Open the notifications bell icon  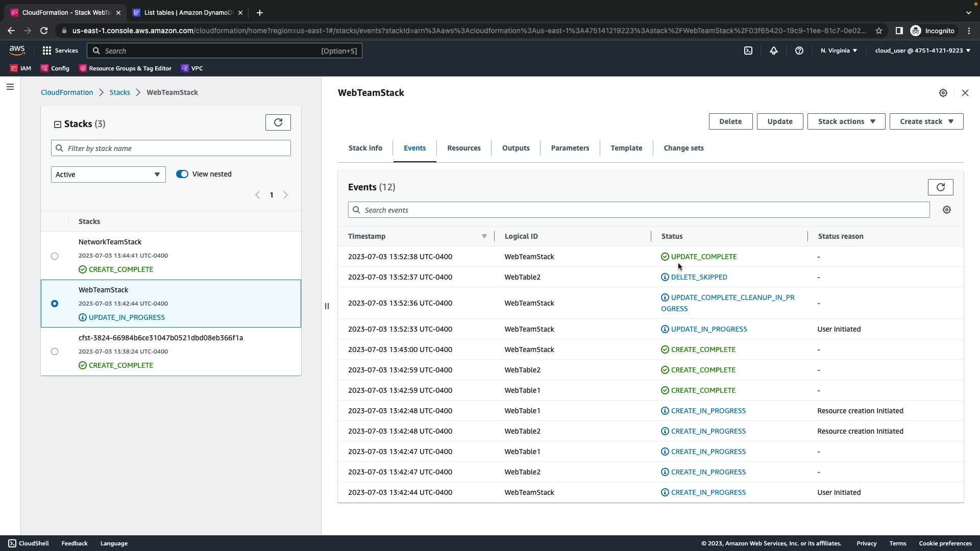tap(774, 51)
